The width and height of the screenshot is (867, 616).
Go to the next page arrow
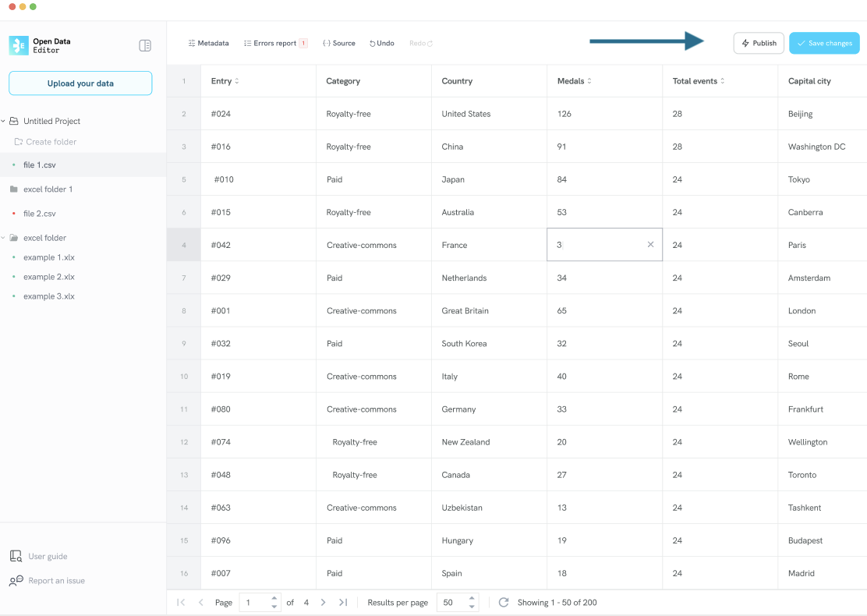click(324, 602)
